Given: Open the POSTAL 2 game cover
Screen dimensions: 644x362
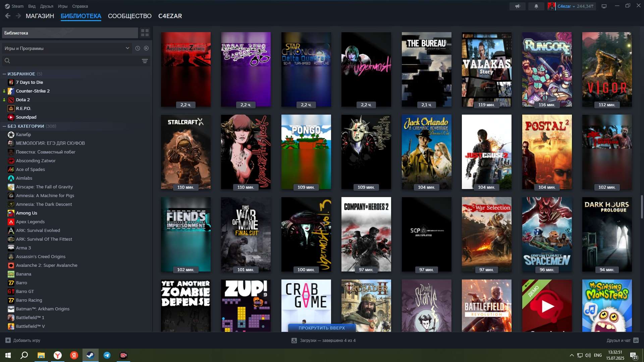Looking at the screenshot, I should pos(547,152).
